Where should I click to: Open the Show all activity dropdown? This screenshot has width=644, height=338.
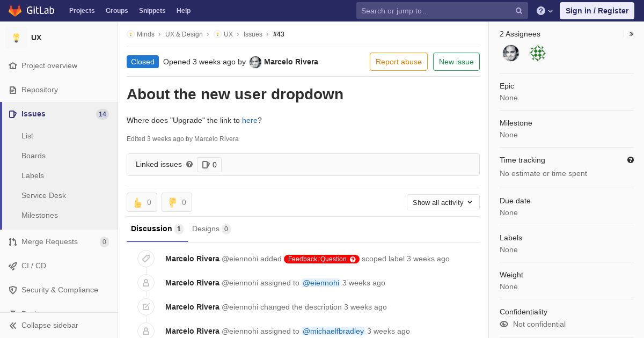point(443,202)
